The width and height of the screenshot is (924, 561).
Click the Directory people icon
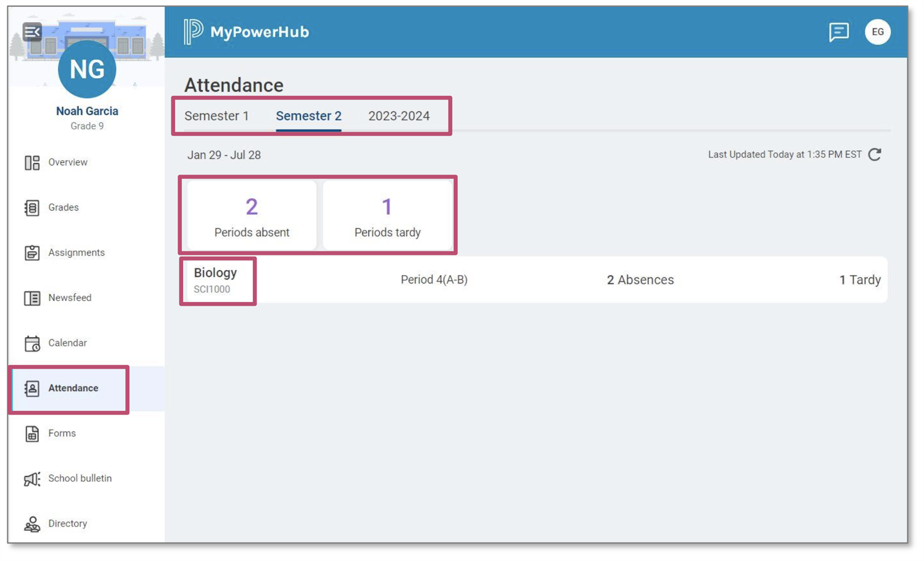[32, 524]
